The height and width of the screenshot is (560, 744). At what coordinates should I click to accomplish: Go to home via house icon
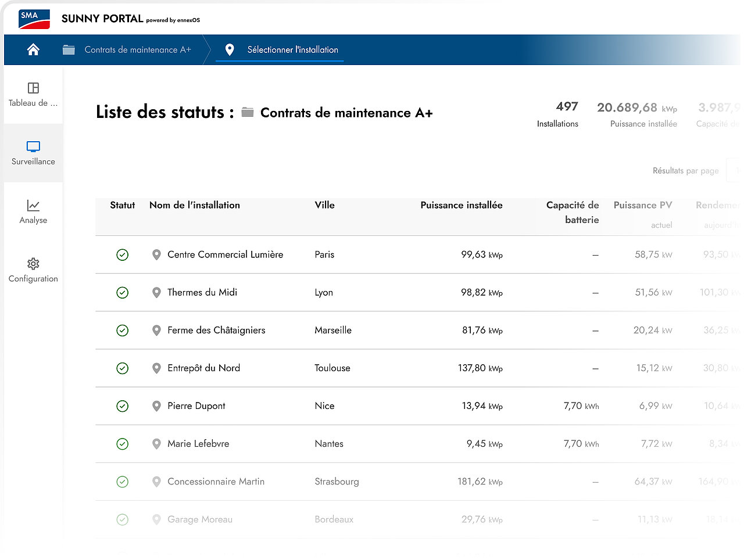coord(33,50)
